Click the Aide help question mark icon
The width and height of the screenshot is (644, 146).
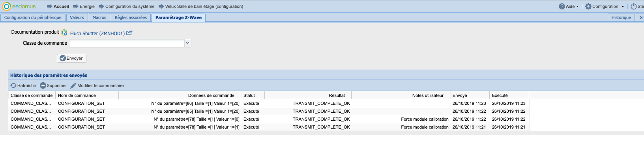[x=562, y=6]
